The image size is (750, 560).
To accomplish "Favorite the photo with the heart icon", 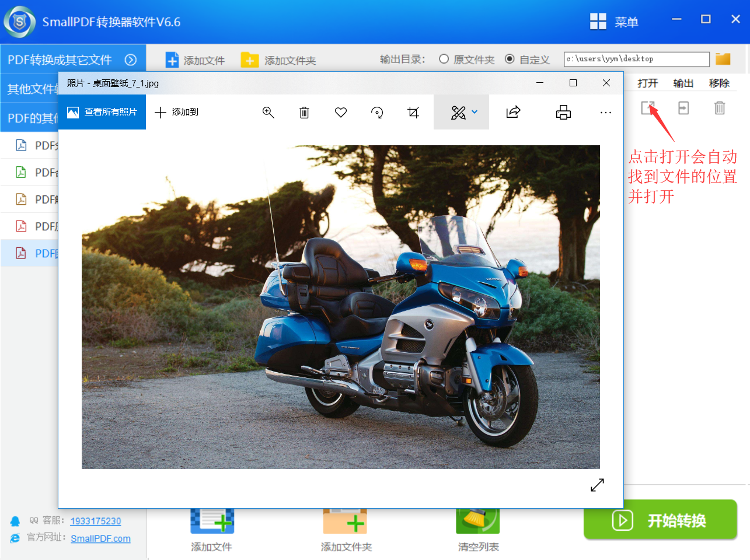I will [341, 113].
